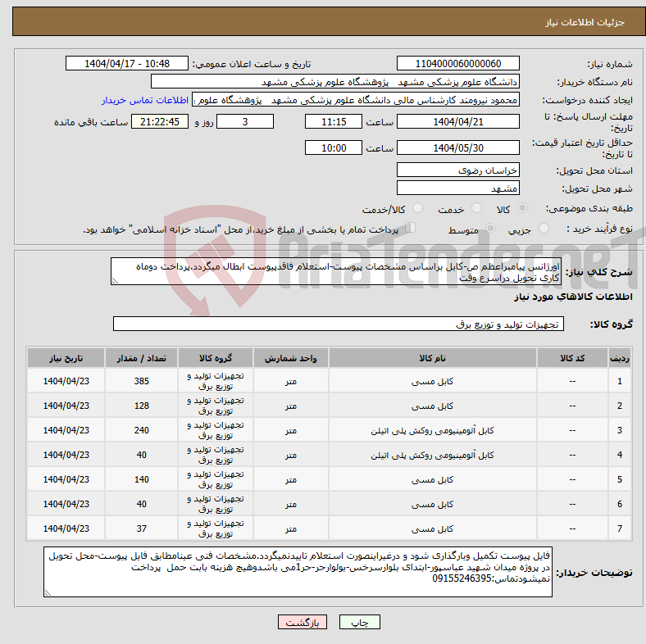646x644 pixels.
Task: Click quantity 240 in row 3
Action: click(x=141, y=430)
